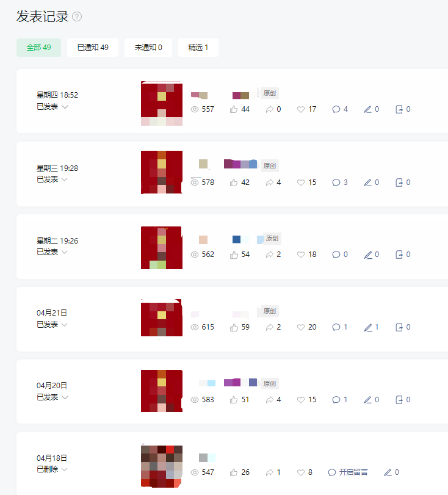Viewport: 448px width, 495px height.
Task: Click the thumbs-up icon with 42 likes
Action: click(x=234, y=182)
